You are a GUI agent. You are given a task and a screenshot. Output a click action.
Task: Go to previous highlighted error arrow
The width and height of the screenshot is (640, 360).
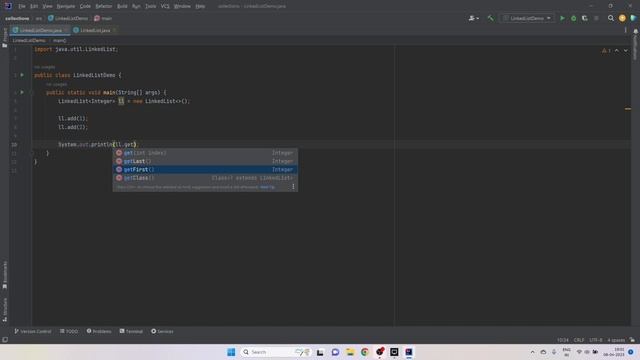pos(617,51)
